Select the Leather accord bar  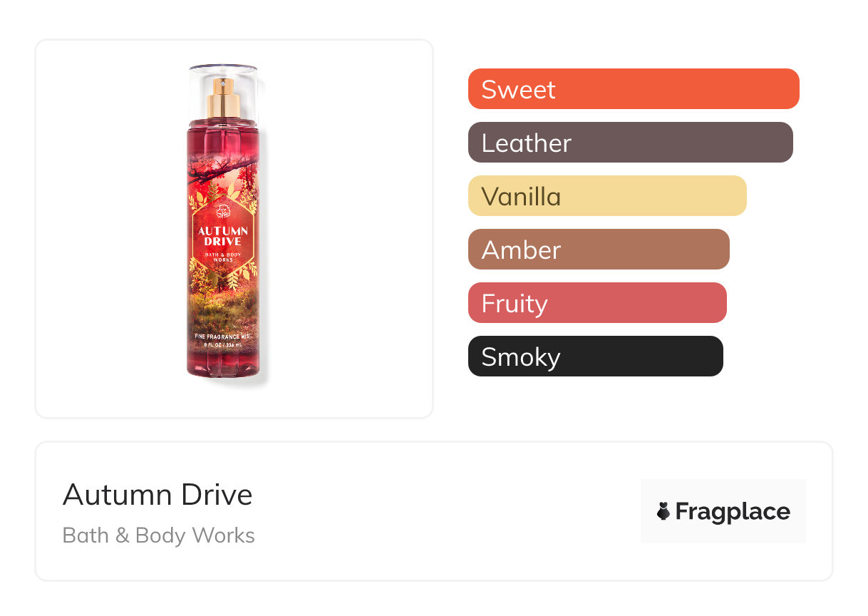coord(631,143)
